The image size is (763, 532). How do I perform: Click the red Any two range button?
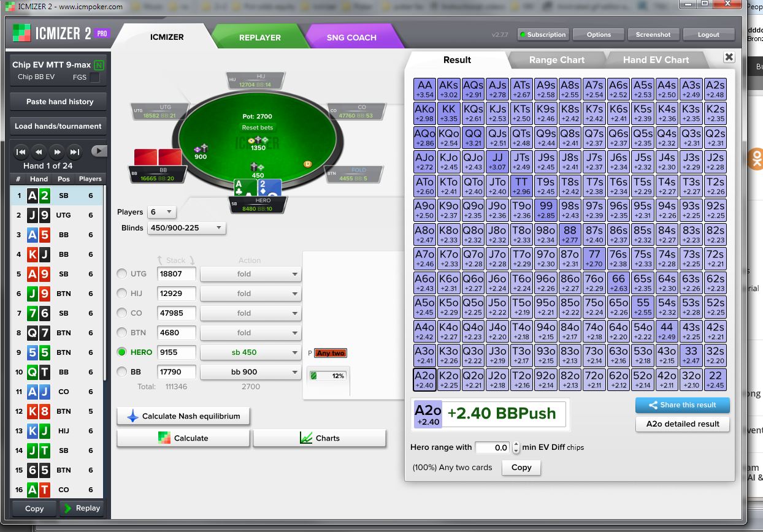[x=331, y=353]
